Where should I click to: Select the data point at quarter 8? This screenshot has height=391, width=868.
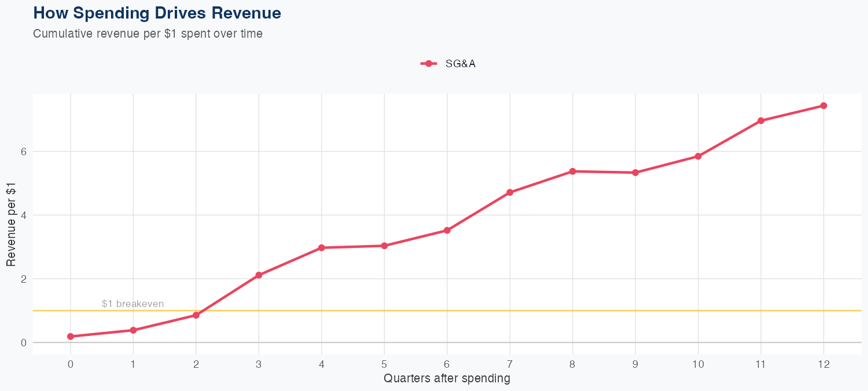tap(573, 171)
